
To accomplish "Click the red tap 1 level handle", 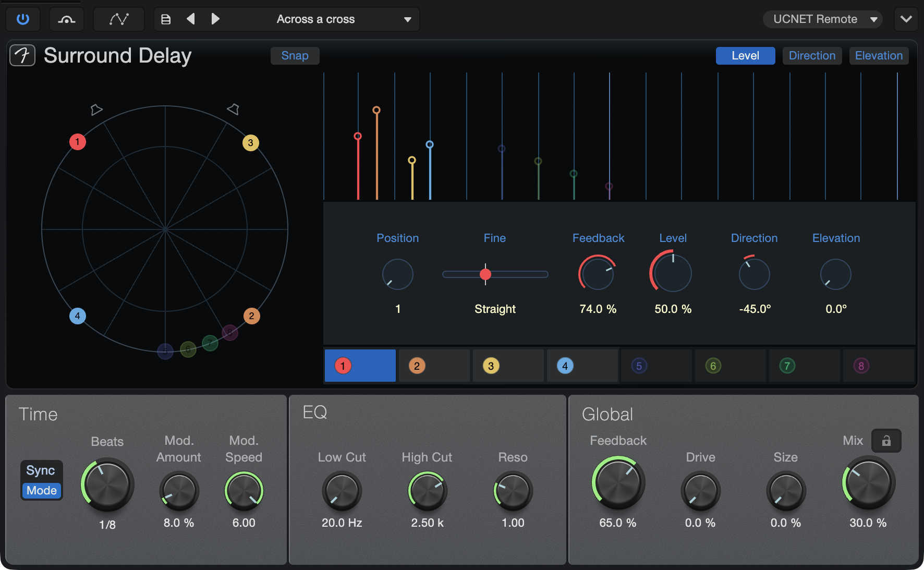I will (358, 136).
